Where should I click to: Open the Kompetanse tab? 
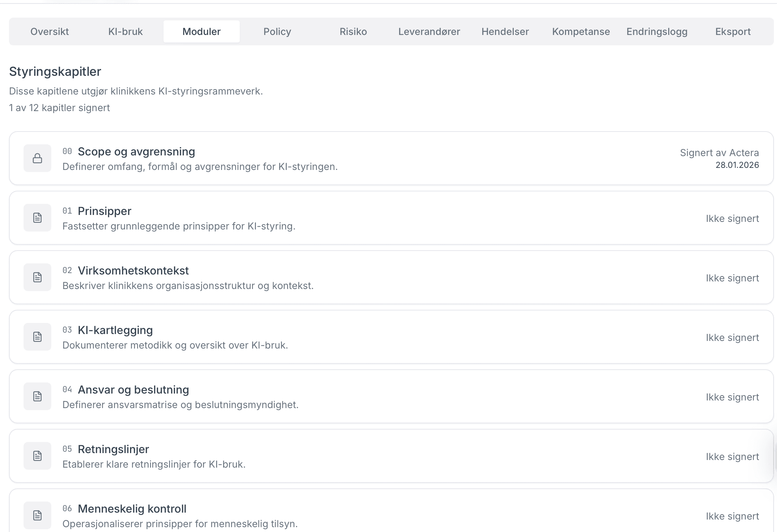(x=581, y=31)
